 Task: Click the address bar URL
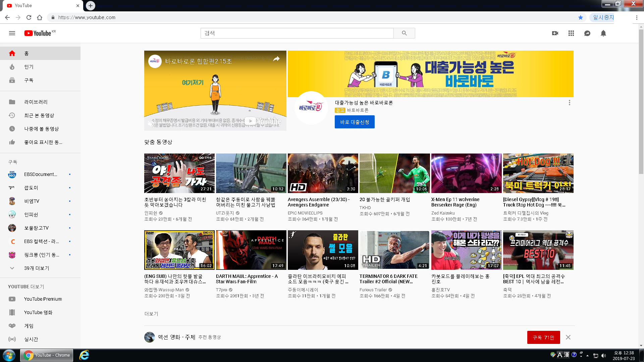pyautogui.click(x=87, y=17)
